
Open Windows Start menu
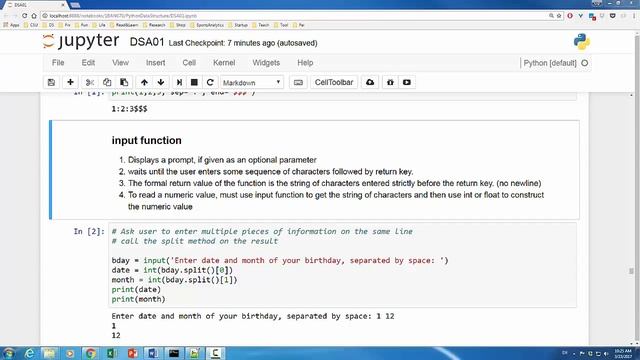[9, 353]
